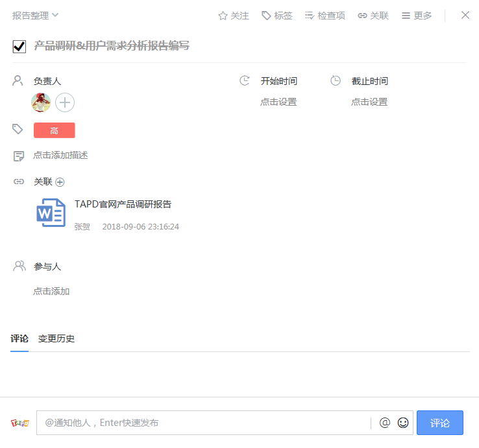Close the task detail panel
This screenshot has width=479, height=448.
pyautogui.click(x=465, y=15)
